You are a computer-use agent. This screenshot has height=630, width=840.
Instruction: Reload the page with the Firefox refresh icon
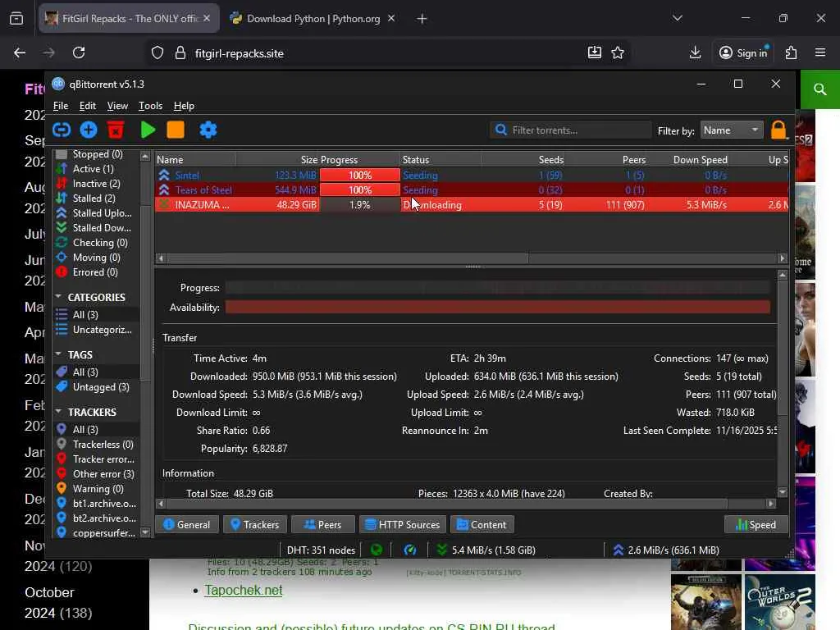79,52
